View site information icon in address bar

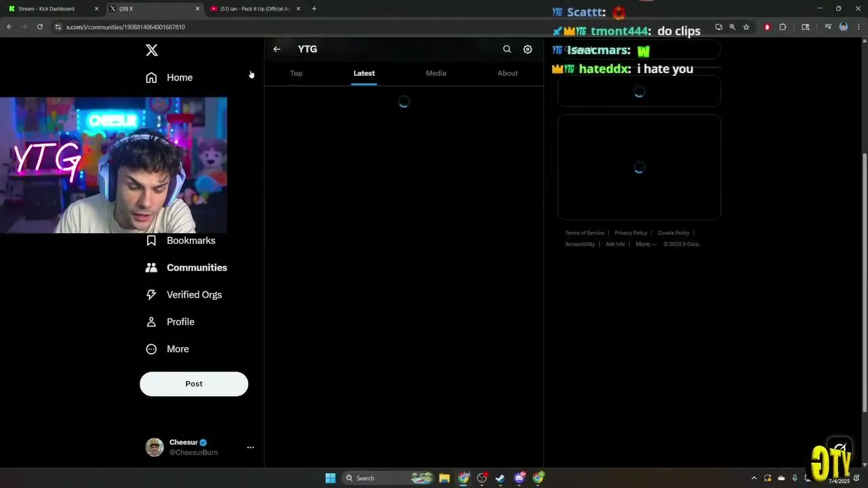[58, 27]
